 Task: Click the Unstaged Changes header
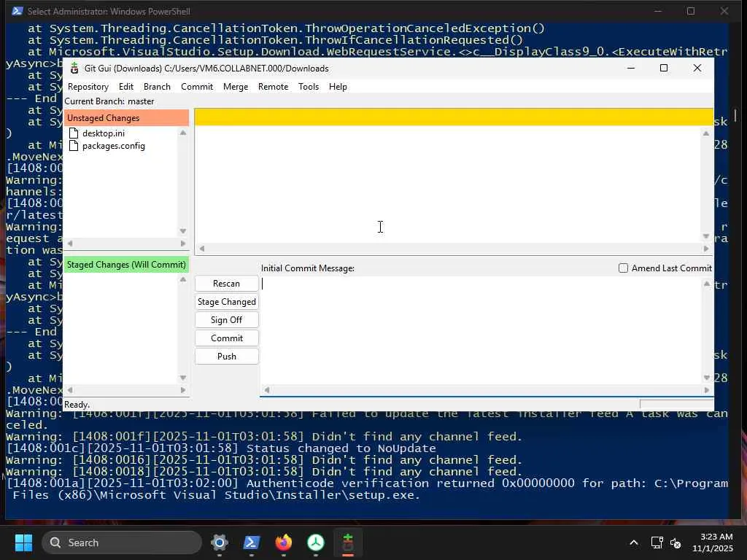pyautogui.click(x=126, y=117)
